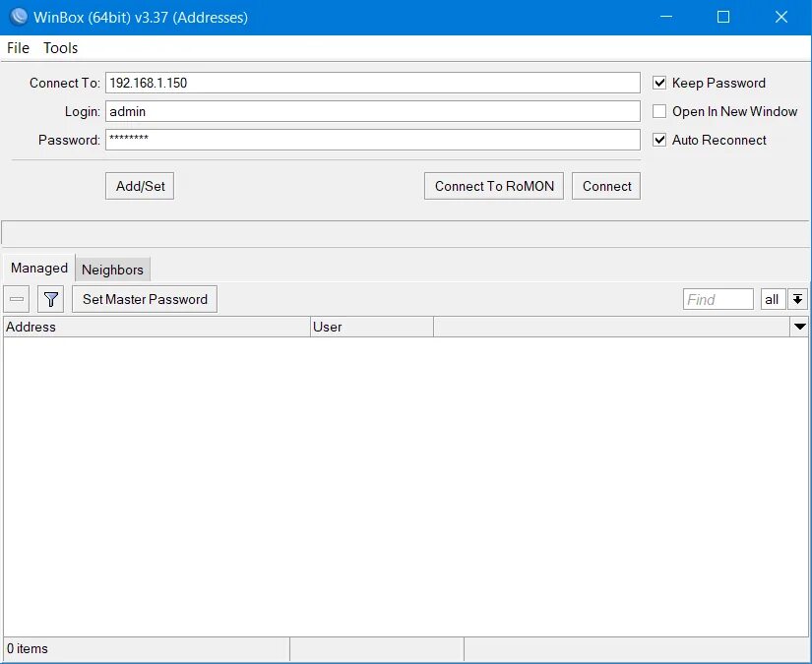Toggle Keep Password checkbox
The height and width of the screenshot is (664, 812).
point(659,83)
